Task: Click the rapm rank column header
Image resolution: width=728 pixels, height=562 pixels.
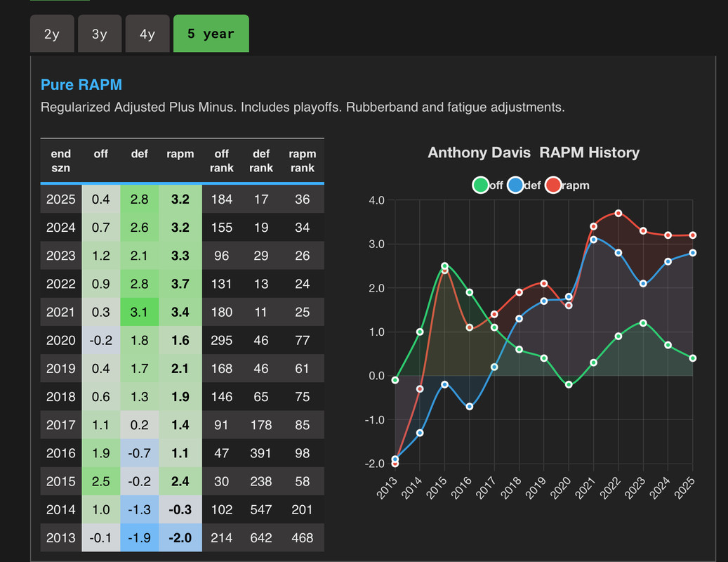Action: tap(303, 161)
